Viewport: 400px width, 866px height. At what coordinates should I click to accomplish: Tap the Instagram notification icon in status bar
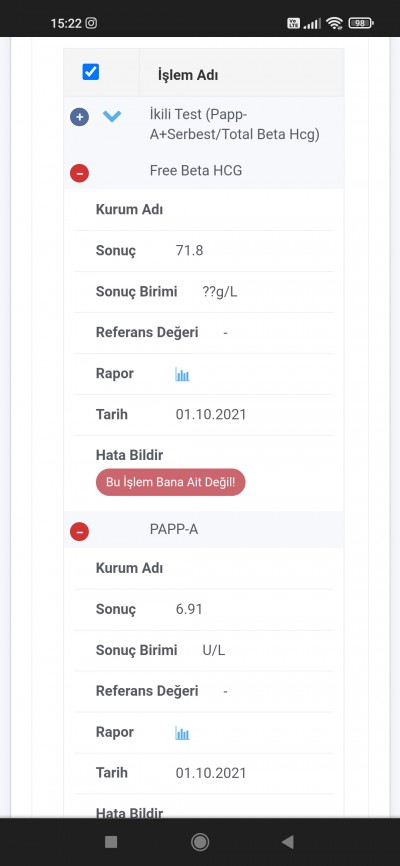point(92,23)
